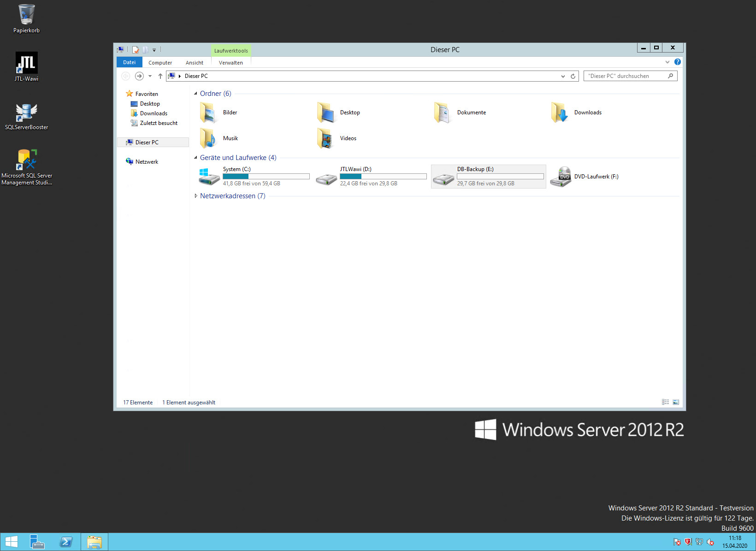
Task: Click the New folder icon in quick access toolbar
Action: click(145, 50)
